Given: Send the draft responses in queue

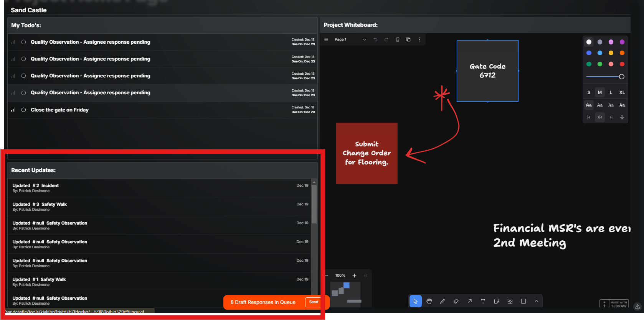Looking at the screenshot, I should point(314,302).
